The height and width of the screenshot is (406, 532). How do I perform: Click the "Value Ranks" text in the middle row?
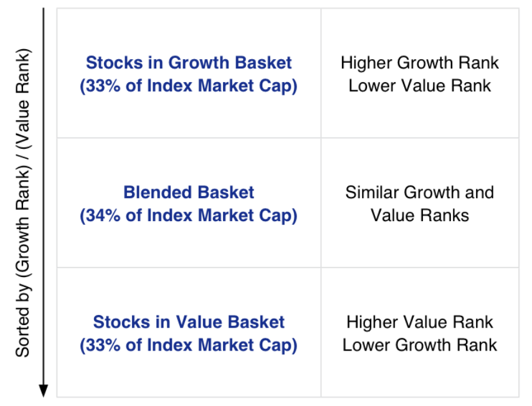pos(420,215)
